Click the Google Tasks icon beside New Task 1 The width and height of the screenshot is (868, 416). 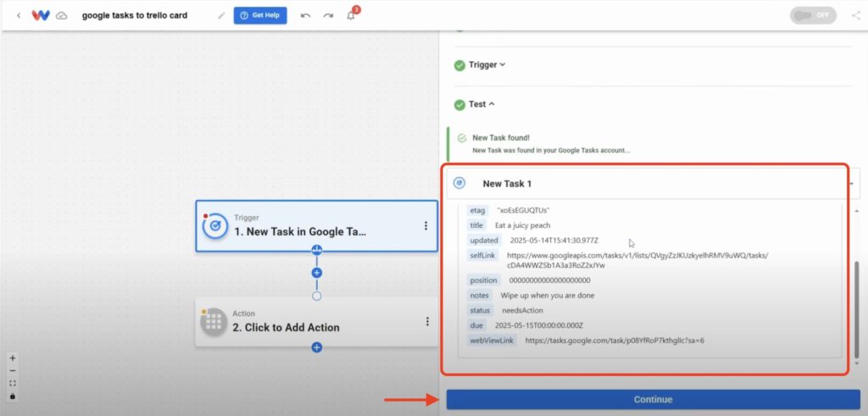pyautogui.click(x=459, y=183)
